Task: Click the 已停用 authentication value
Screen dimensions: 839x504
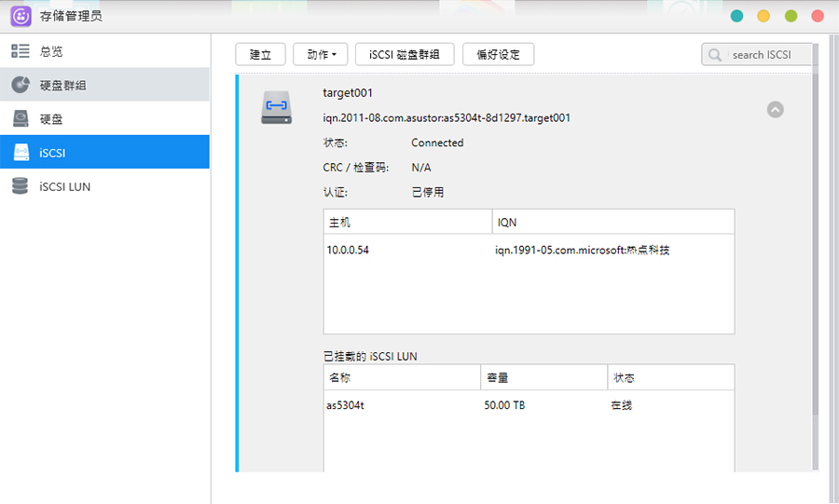Action: (428, 192)
